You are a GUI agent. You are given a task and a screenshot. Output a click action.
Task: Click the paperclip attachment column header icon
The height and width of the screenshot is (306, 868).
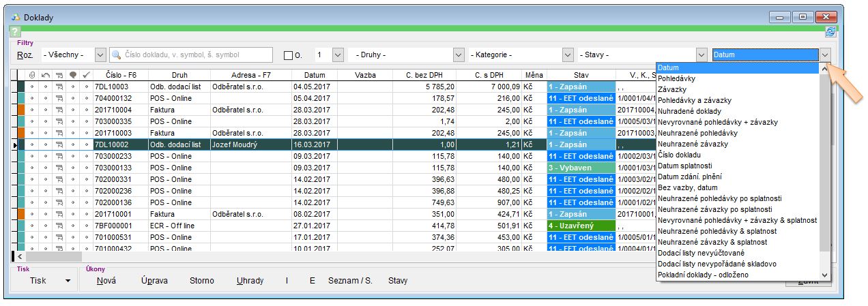click(x=32, y=75)
